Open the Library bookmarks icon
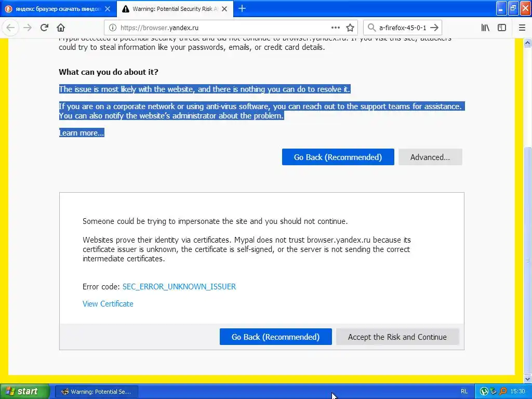The height and width of the screenshot is (399, 532). tap(485, 28)
